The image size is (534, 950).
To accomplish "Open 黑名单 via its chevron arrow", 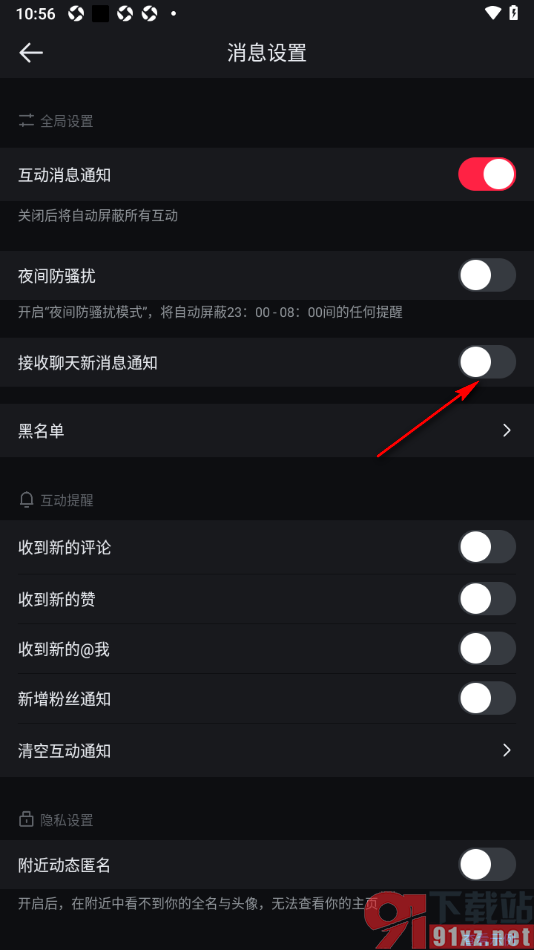I will 507,431.
